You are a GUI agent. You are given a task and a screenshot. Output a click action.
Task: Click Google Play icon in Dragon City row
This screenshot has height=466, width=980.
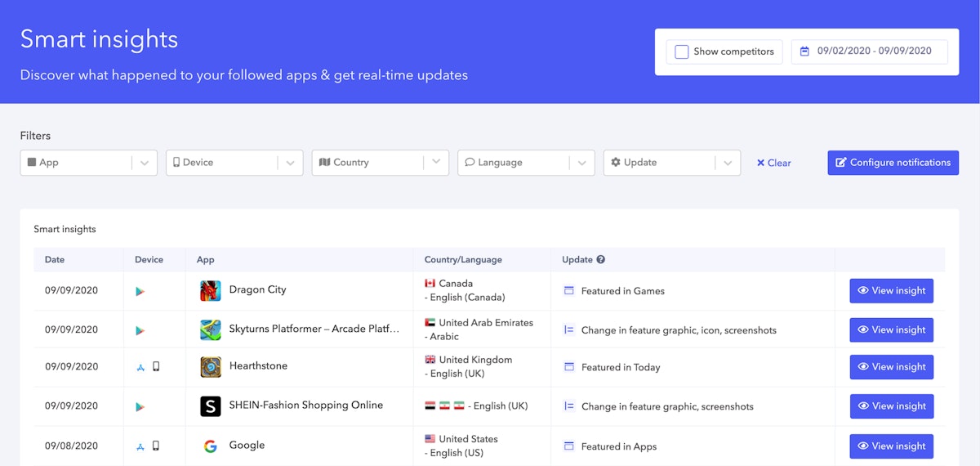pyautogui.click(x=140, y=291)
